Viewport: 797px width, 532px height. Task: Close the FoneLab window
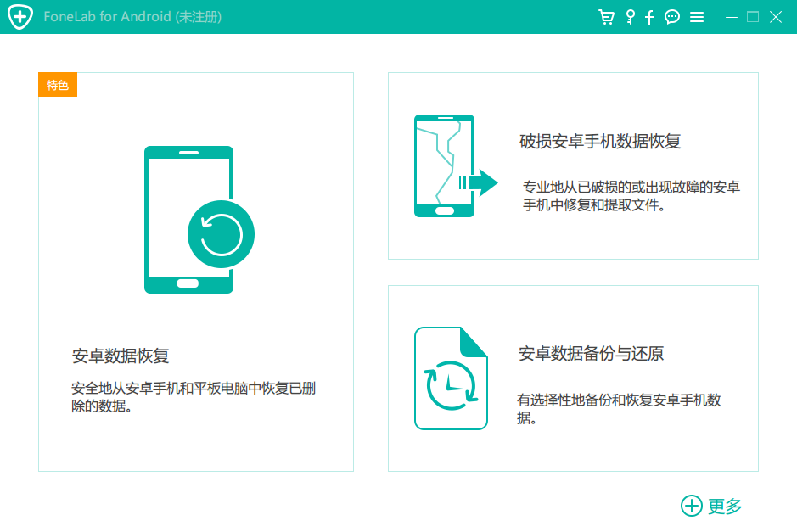(776, 17)
